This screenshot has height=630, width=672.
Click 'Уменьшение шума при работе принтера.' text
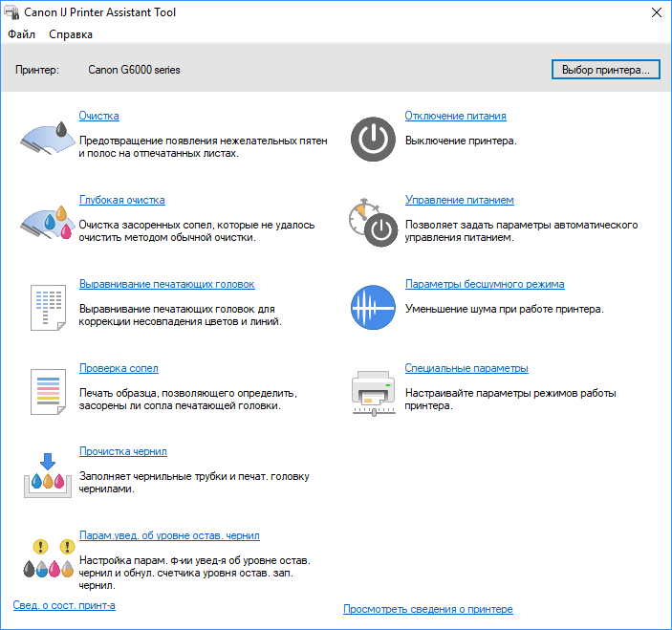505,309
